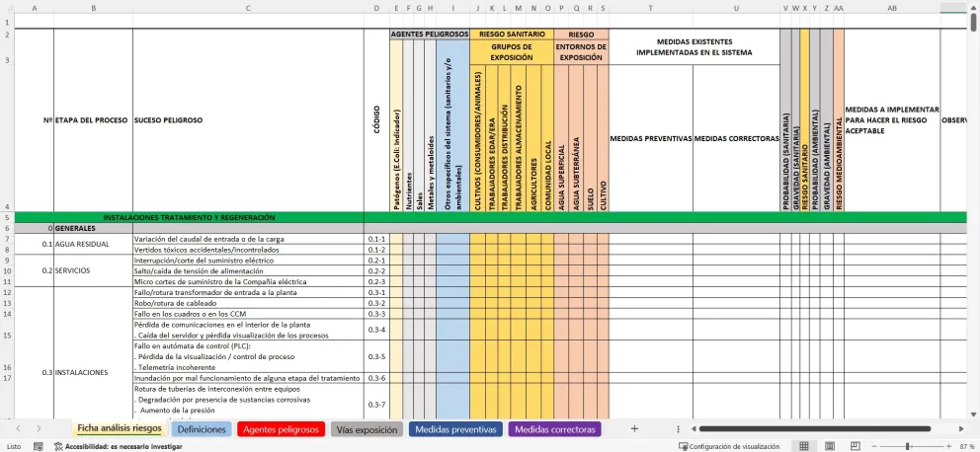Click the AGENTES PELIGROSOS header cell

pyautogui.click(x=430, y=35)
